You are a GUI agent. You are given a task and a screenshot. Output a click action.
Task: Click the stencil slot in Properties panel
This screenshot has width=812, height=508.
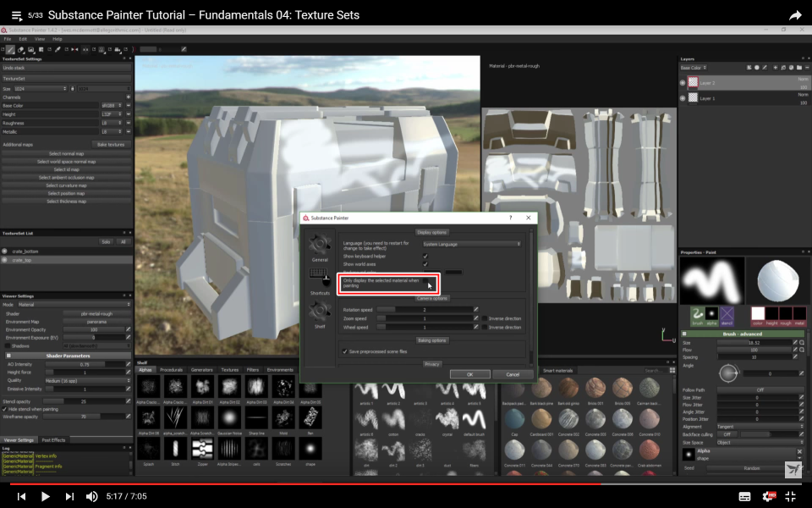click(x=727, y=315)
